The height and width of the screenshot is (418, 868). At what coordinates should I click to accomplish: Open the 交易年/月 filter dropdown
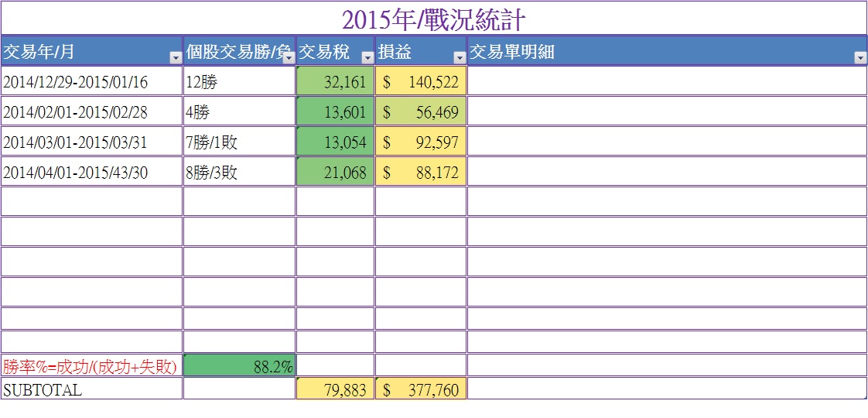(176, 57)
